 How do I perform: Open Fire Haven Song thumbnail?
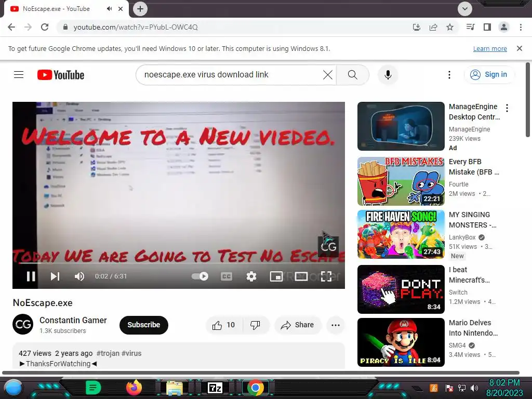coord(401,234)
